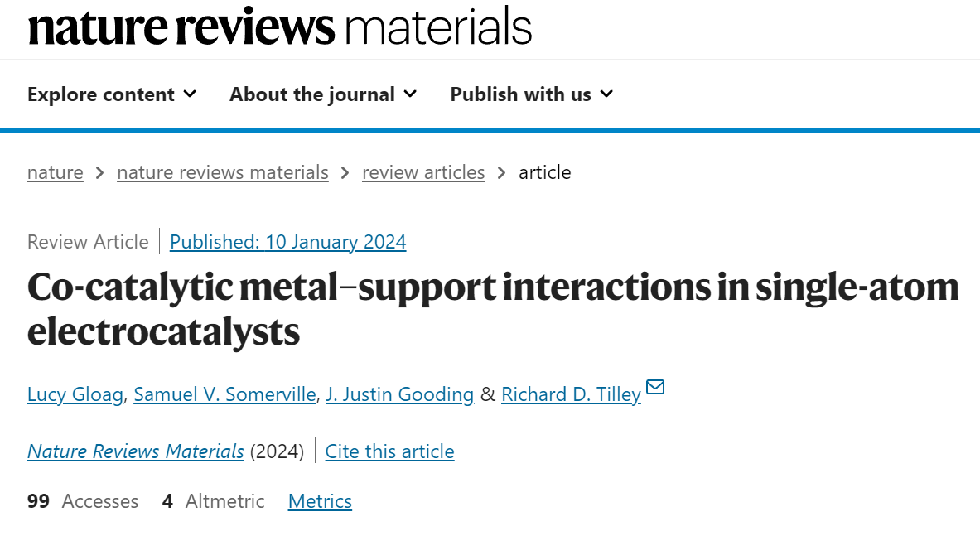Expand the Explore content menu
The width and height of the screenshot is (980, 536).
tap(112, 94)
